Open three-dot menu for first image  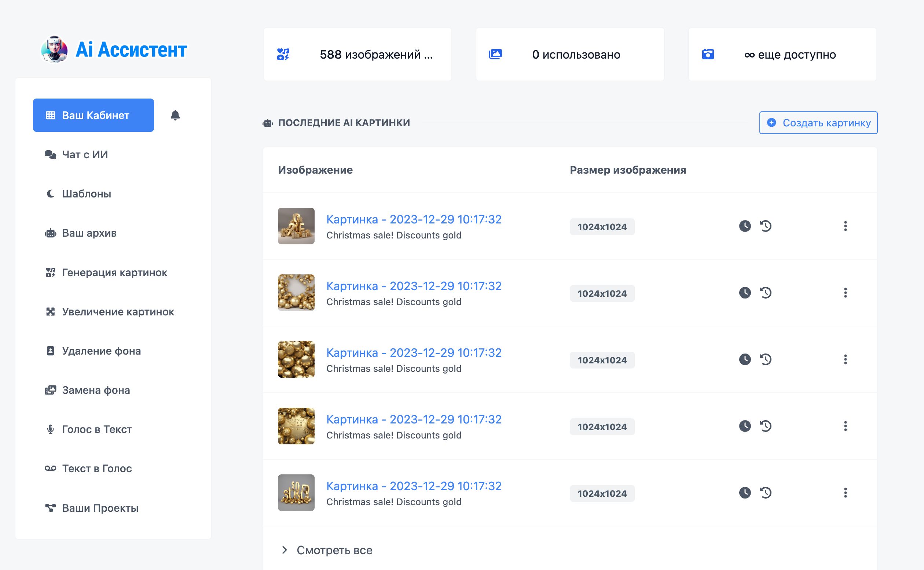click(x=845, y=226)
